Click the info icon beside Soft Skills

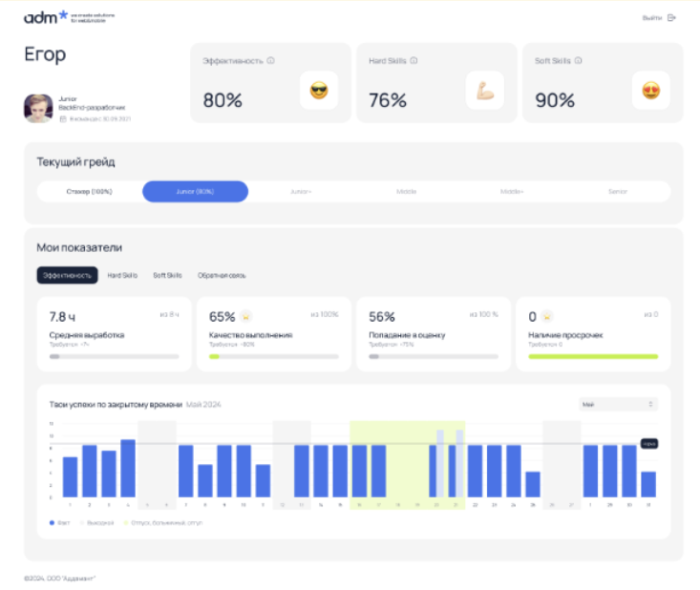coord(579,61)
